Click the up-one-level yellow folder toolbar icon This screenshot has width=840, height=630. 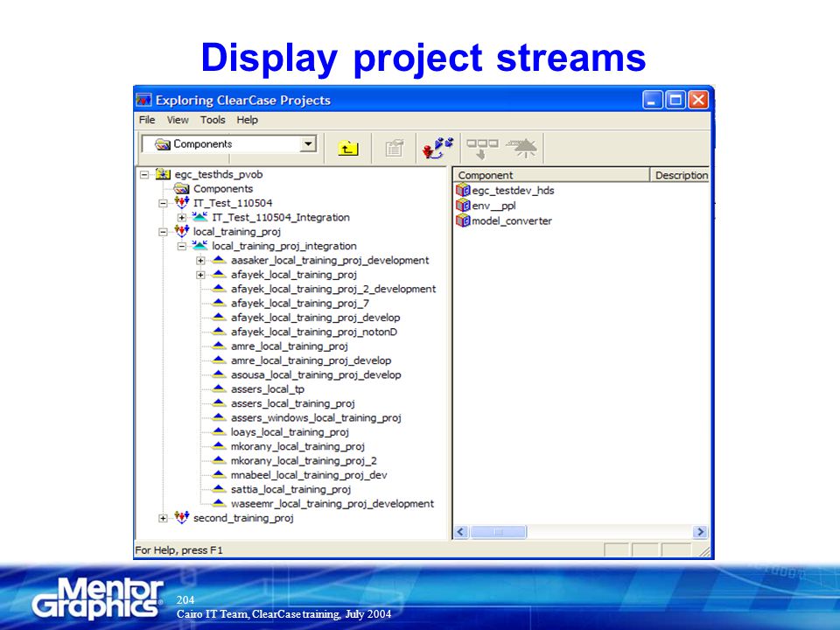347,148
